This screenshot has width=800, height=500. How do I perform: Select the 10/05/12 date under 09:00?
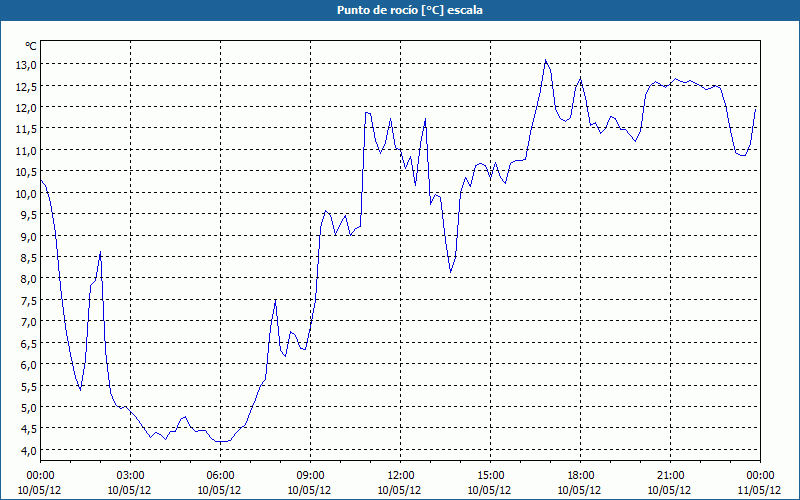[x=310, y=490]
